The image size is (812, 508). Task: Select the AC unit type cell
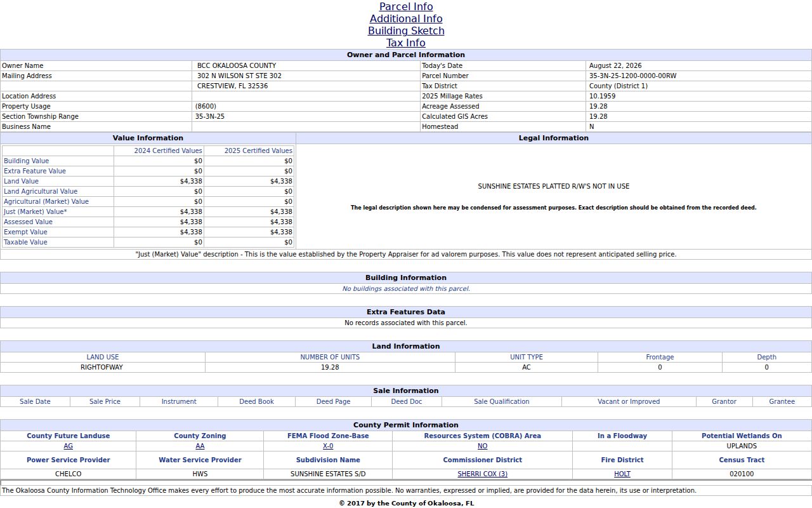(527, 368)
